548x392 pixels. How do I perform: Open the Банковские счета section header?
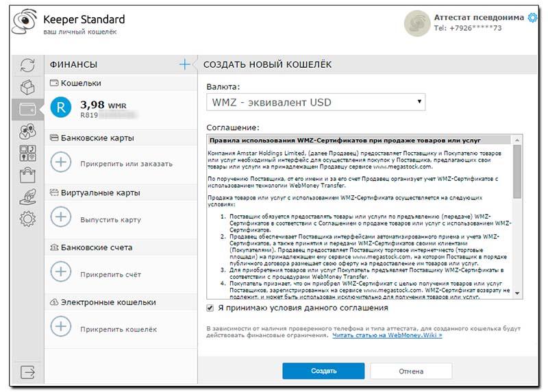(121, 247)
